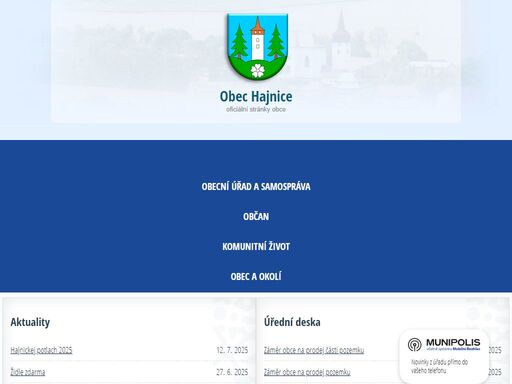Click the Hajnice coat of arms logo
Image resolution: width=512 pixels, height=384 pixels.
pyautogui.click(x=257, y=47)
